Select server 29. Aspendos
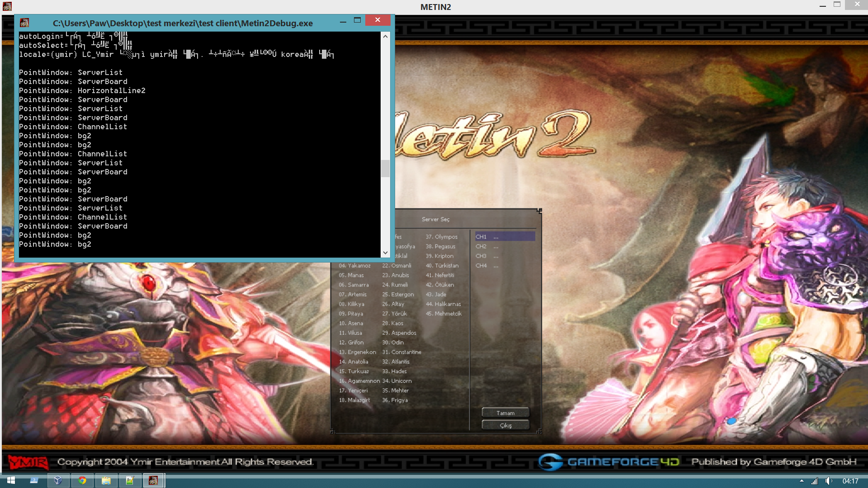The height and width of the screenshot is (488, 868). point(400,333)
